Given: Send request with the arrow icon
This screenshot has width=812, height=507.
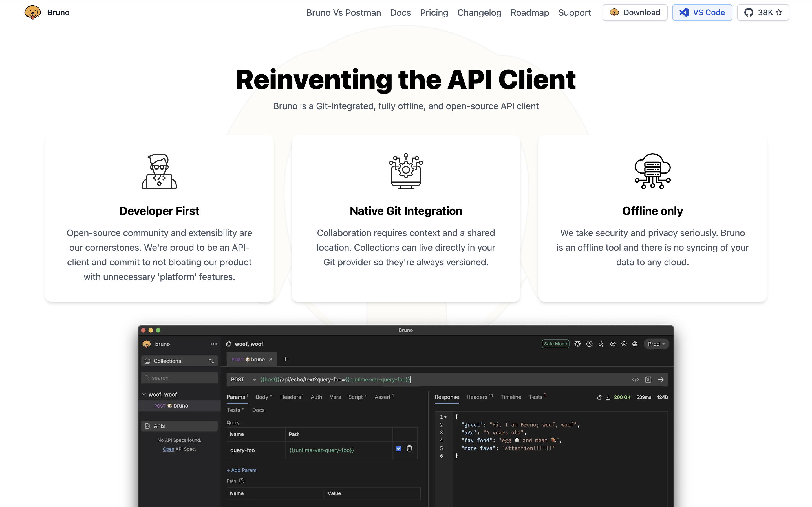Looking at the screenshot, I should click(661, 379).
